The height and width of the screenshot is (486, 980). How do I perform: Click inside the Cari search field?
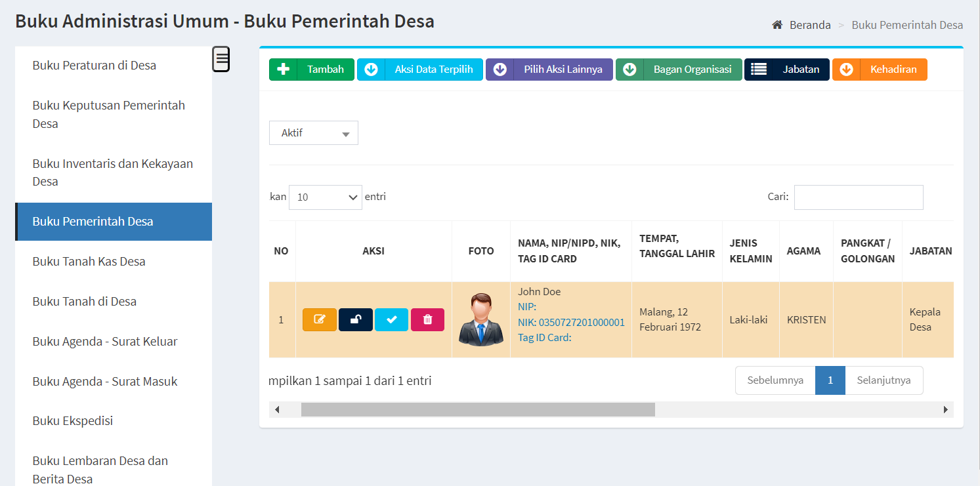pos(859,197)
